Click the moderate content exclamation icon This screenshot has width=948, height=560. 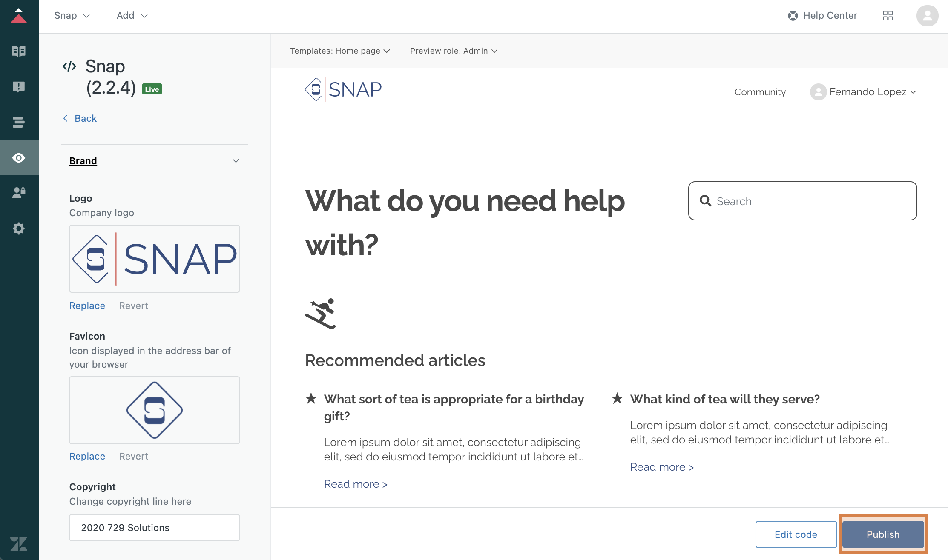[x=19, y=87]
